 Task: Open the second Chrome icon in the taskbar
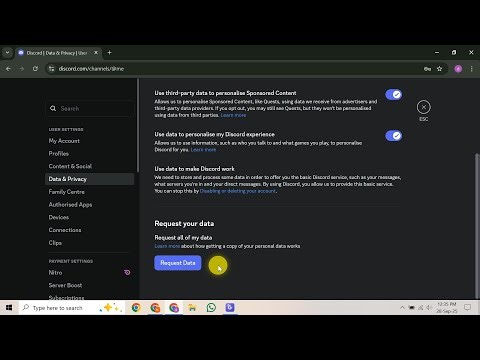pos(155,308)
